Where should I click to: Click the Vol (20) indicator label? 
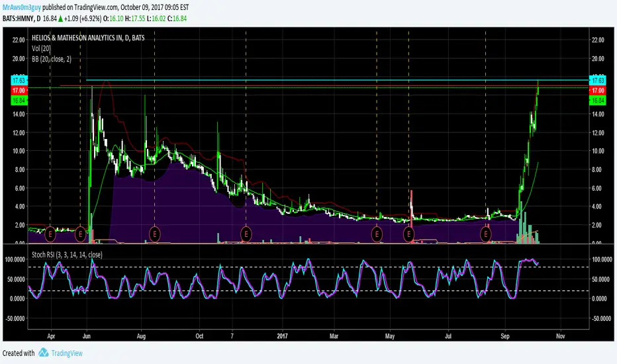41,48
